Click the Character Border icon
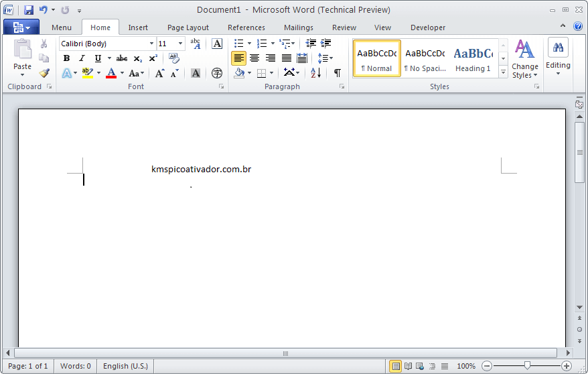The width and height of the screenshot is (588, 374). point(217,44)
